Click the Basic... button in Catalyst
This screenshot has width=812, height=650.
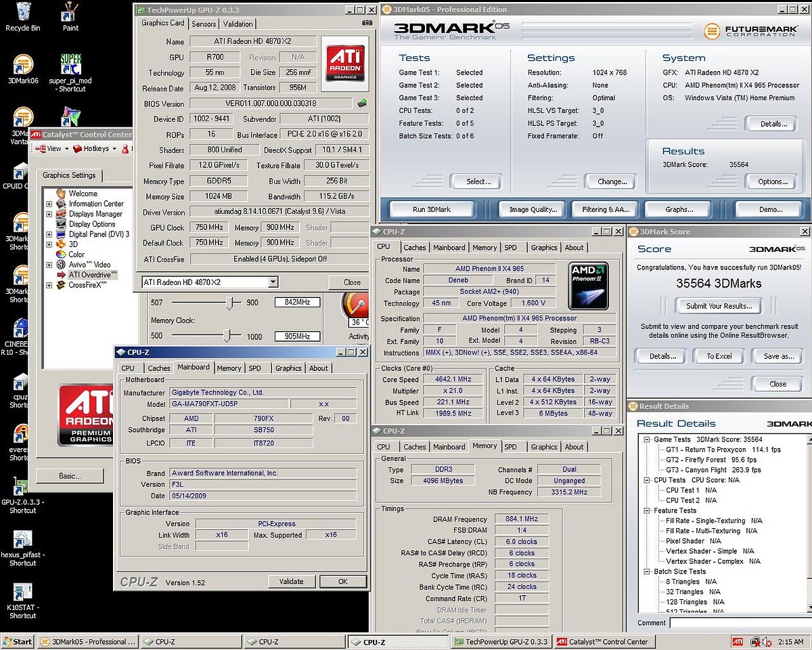pyautogui.click(x=69, y=476)
